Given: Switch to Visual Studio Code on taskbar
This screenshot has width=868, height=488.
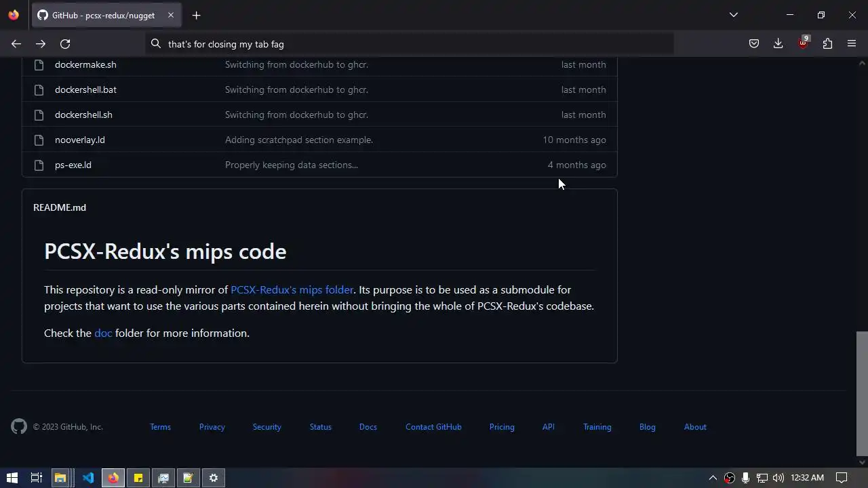Looking at the screenshot, I should click(88, 478).
